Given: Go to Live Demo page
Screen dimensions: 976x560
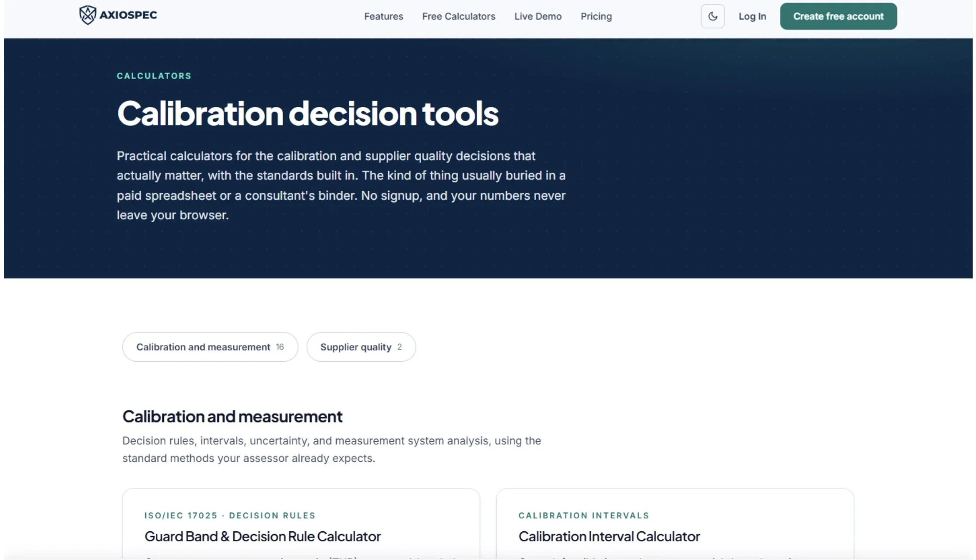Looking at the screenshot, I should pyautogui.click(x=538, y=16).
